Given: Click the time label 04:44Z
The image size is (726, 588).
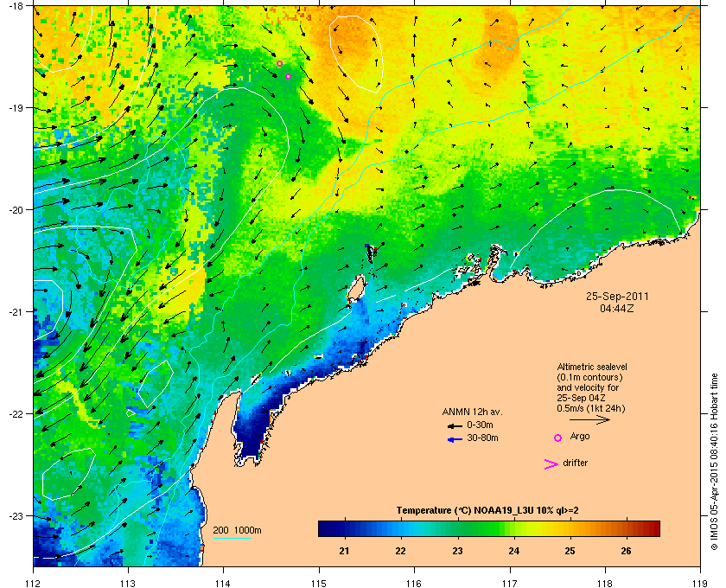Looking at the screenshot, I should [617, 308].
